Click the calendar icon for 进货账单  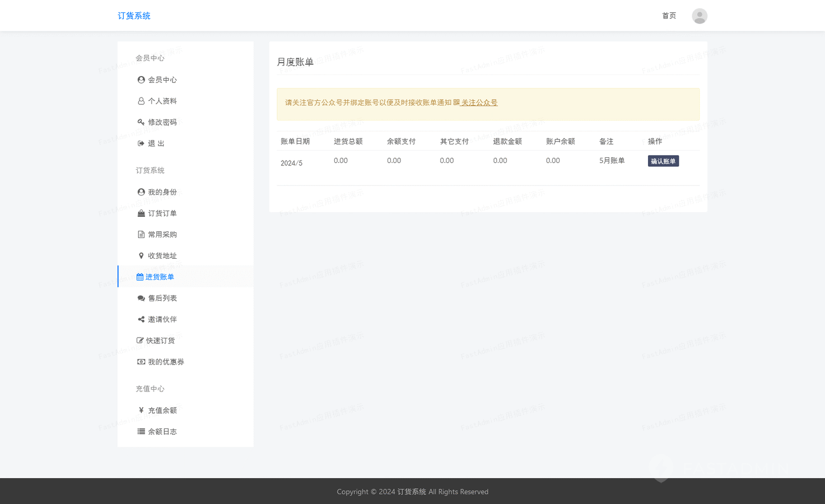pos(140,277)
